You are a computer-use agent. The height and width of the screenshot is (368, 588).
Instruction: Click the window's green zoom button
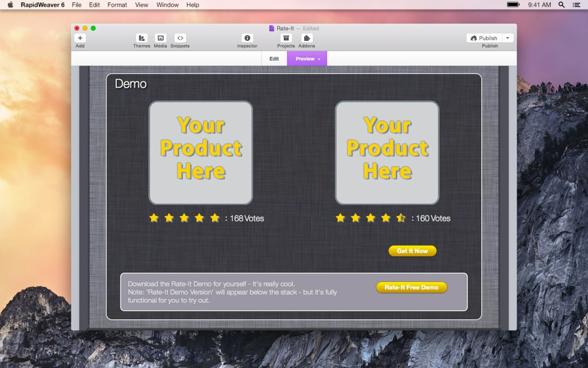click(x=94, y=28)
